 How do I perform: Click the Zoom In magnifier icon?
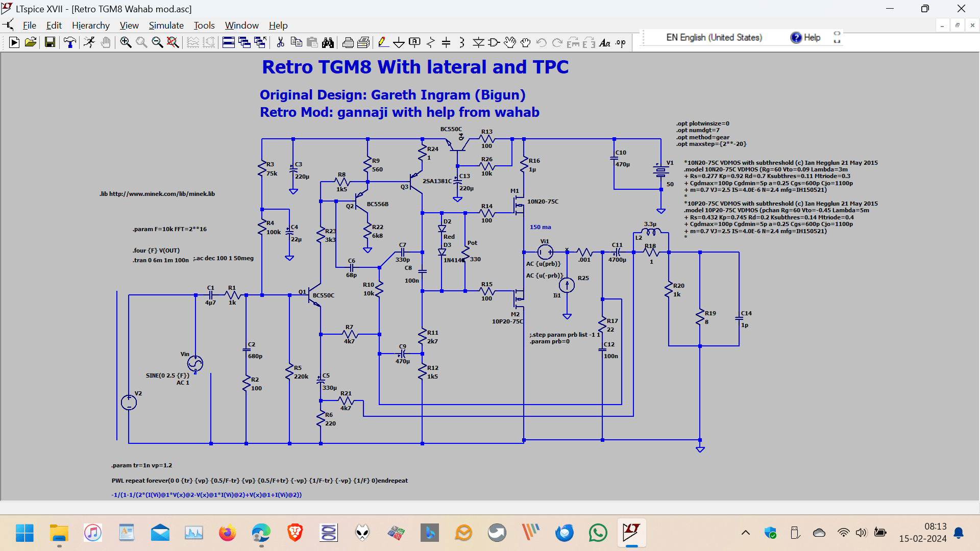coord(126,43)
